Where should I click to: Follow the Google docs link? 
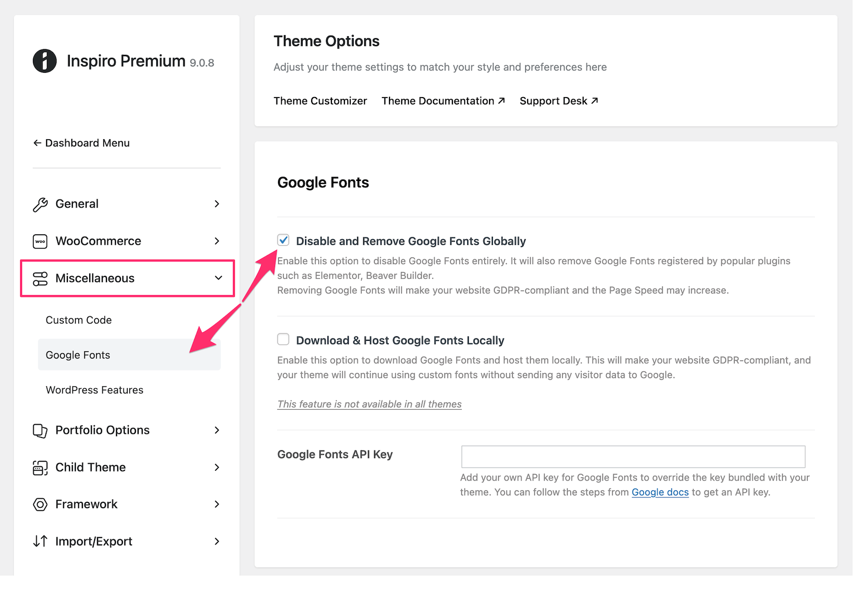pyautogui.click(x=660, y=492)
